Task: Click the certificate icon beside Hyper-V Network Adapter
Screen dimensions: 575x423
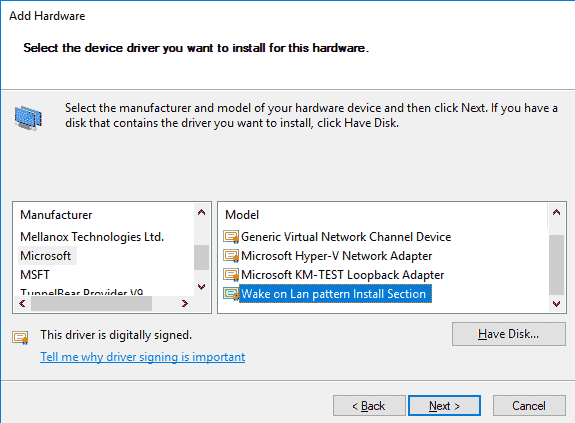Action: [231, 256]
